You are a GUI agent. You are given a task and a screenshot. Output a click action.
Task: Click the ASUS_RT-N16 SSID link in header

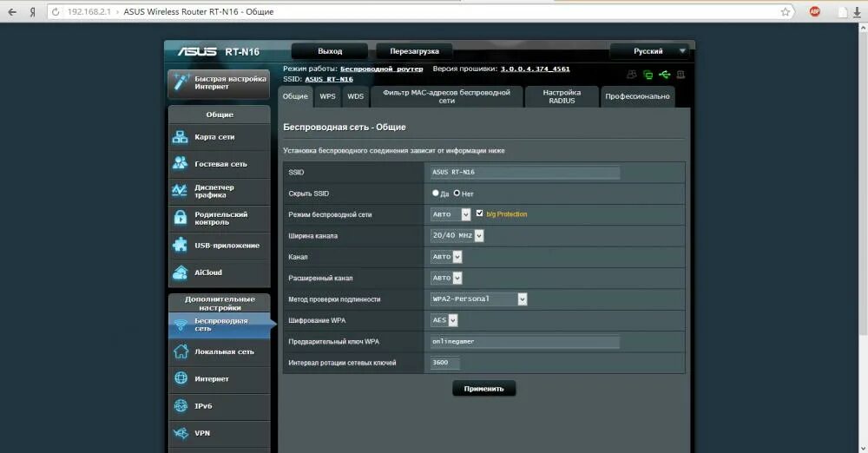[329, 79]
